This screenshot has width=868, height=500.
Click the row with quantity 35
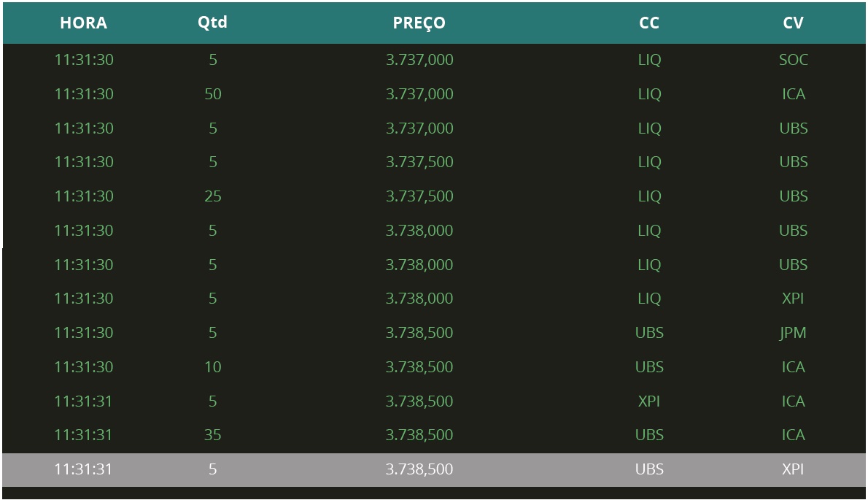coord(434,435)
